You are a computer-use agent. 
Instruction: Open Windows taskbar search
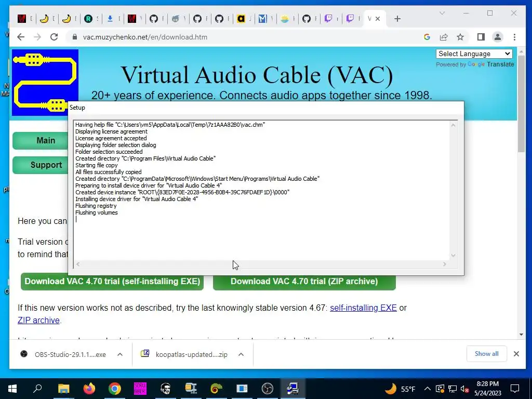(x=37, y=389)
